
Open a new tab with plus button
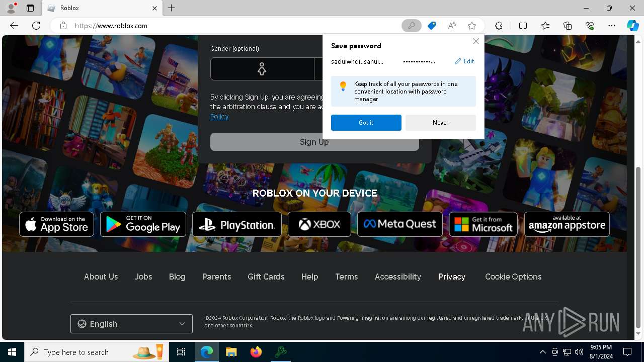tap(172, 8)
